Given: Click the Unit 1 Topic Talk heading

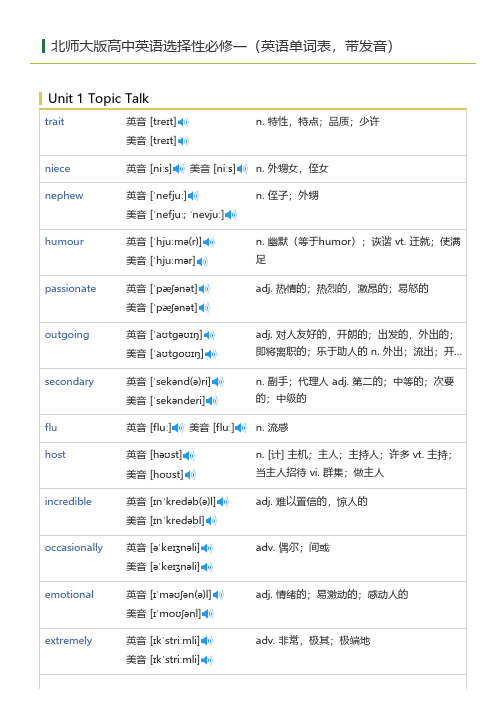Looking at the screenshot, I should [x=99, y=98].
